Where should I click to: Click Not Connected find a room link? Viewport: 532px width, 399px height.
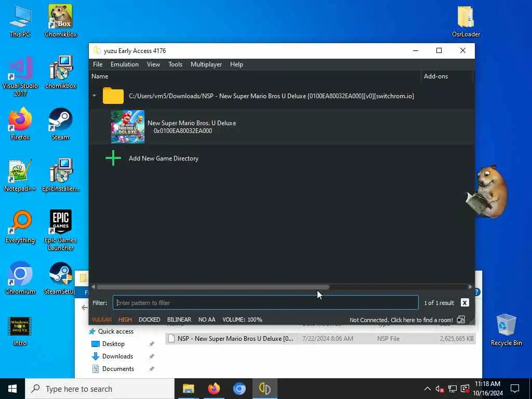coord(401,320)
